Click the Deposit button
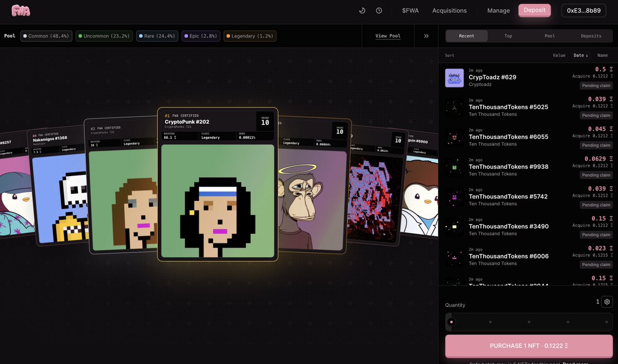 click(535, 10)
